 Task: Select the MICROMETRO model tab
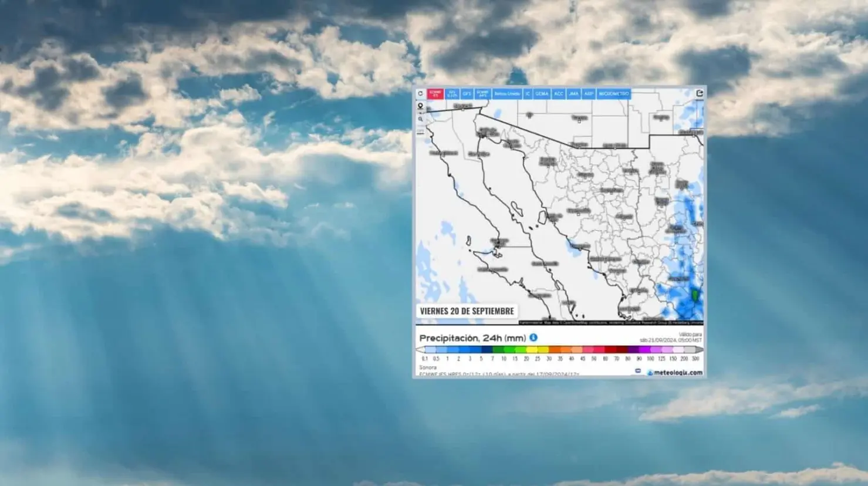point(614,94)
